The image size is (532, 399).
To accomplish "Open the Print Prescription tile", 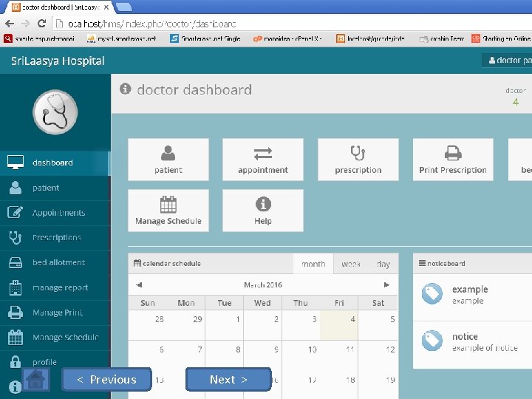I will point(453,160).
